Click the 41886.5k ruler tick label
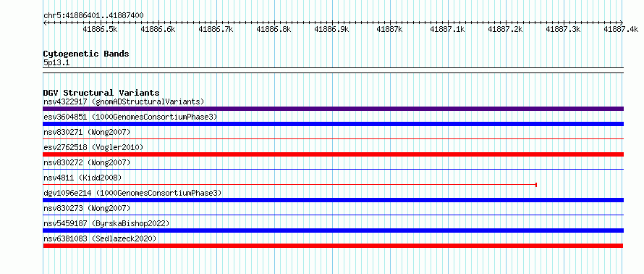Image resolution: width=644 pixels, height=274 pixels. pos(100,29)
